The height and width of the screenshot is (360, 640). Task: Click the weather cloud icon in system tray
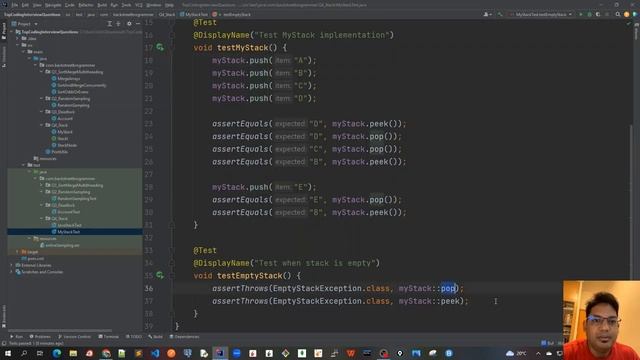click(x=510, y=353)
